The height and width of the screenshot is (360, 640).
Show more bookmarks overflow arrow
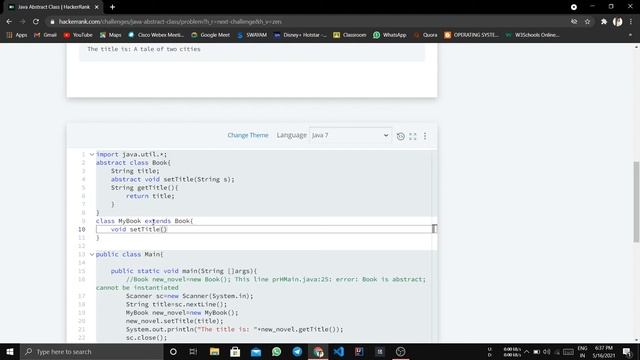(x=630, y=35)
